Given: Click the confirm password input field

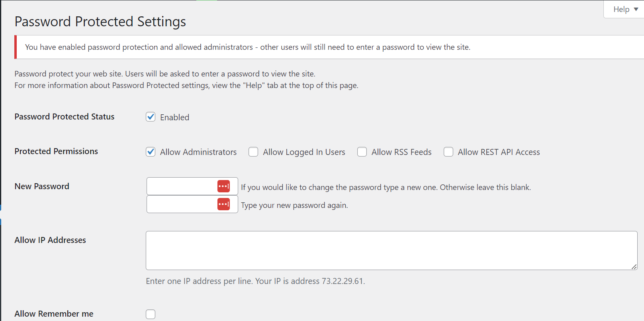Looking at the screenshot, I should point(181,204).
